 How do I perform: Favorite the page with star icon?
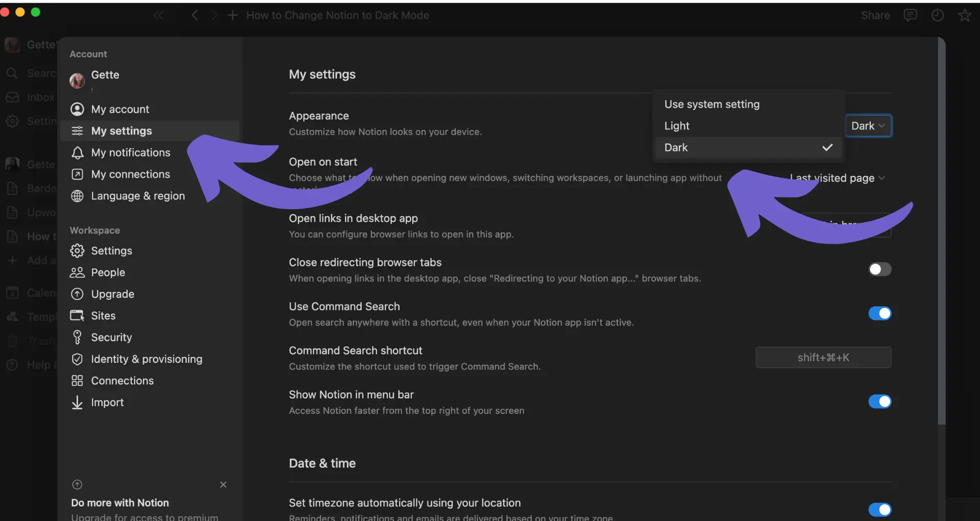click(x=965, y=15)
